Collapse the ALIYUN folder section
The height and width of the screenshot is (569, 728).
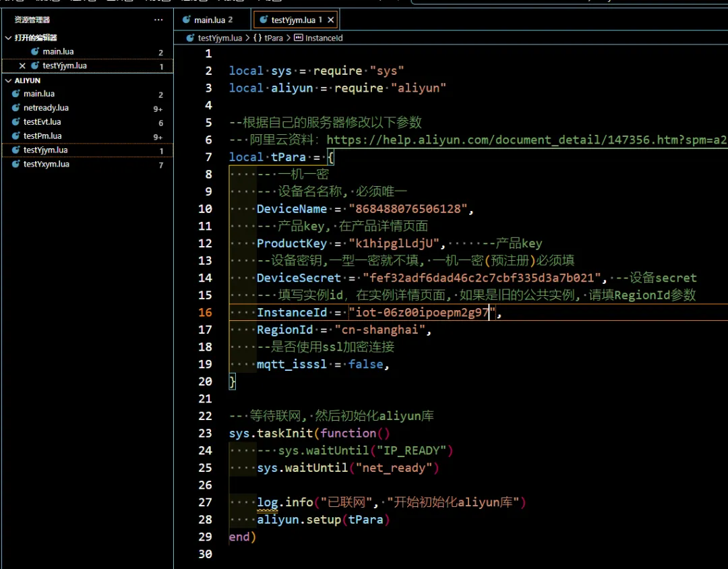[8, 80]
